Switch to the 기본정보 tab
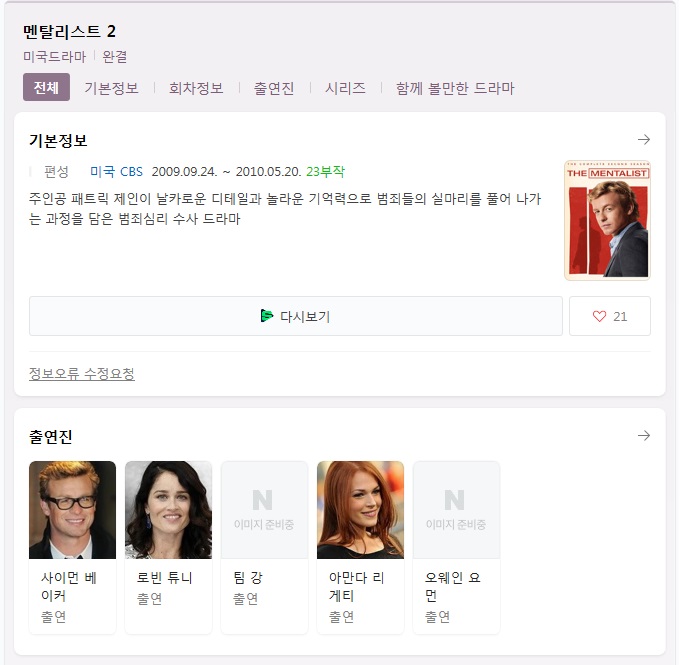This screenshot has width=683, height=665. click(x=112, y=88)
